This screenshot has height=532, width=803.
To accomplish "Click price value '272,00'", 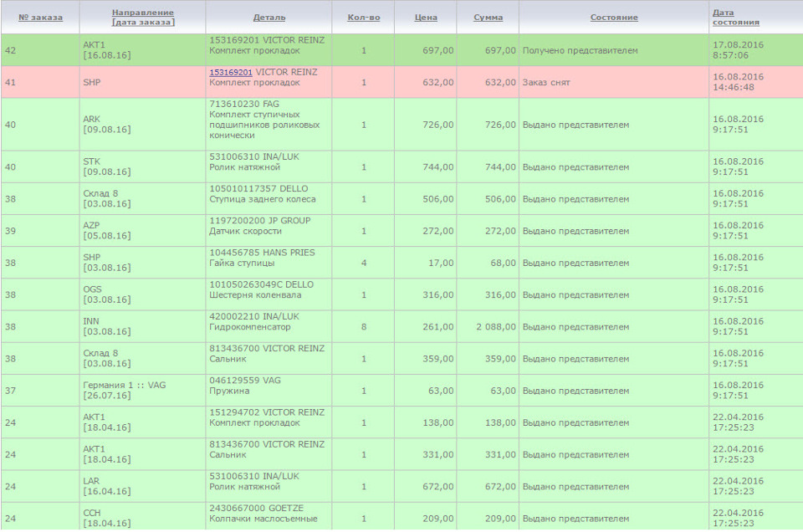I will click(x=437, y=231).
